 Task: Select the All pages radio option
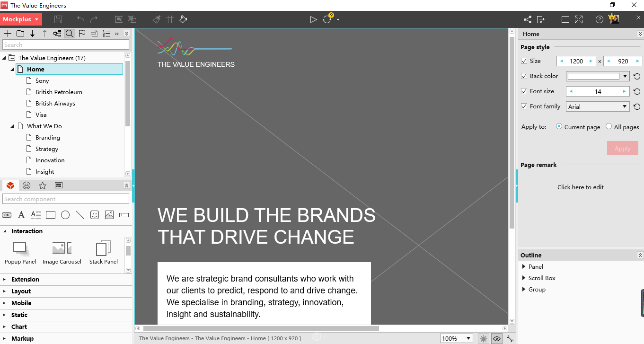coord(609,126)
